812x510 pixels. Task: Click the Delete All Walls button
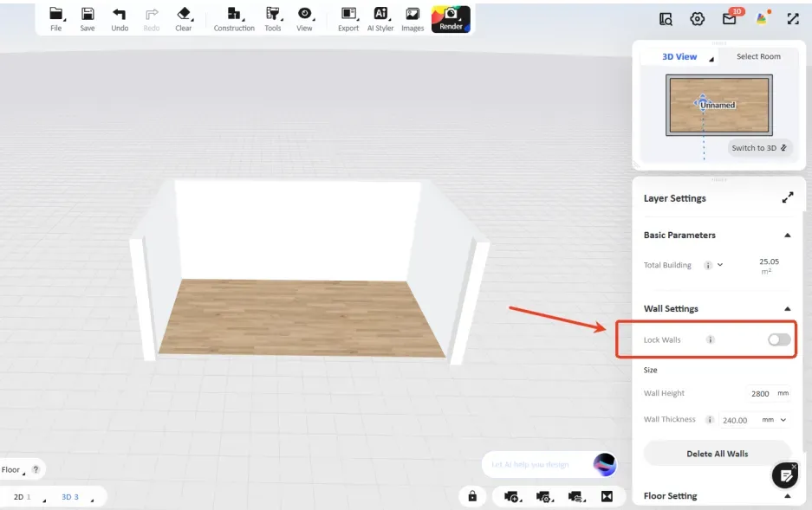pos(717,454)
